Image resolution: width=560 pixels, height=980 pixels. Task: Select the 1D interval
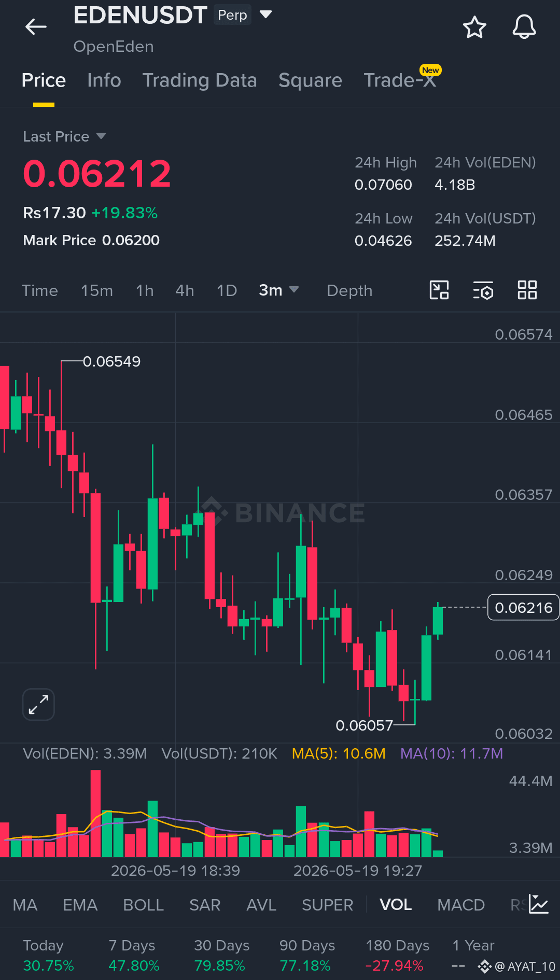click(x=227, y=290)
